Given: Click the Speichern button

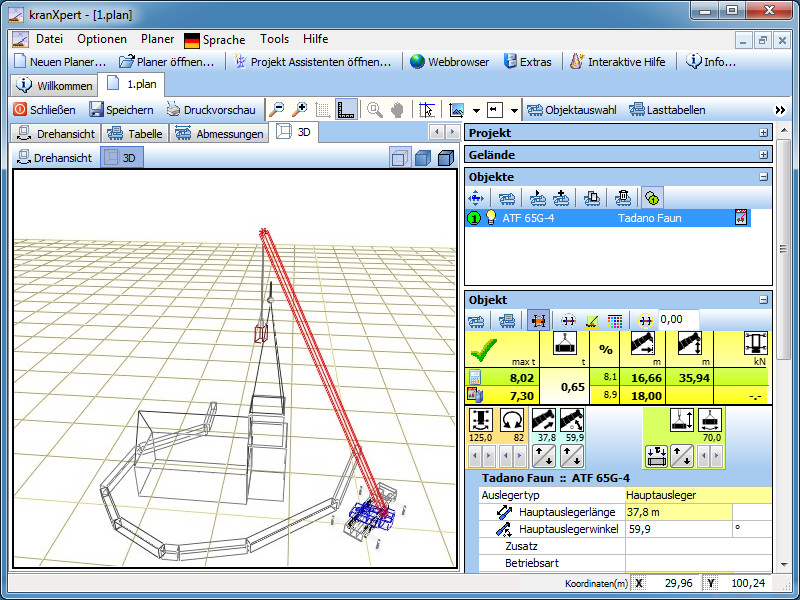Looking at the screenshot, I should click(121, 110).
